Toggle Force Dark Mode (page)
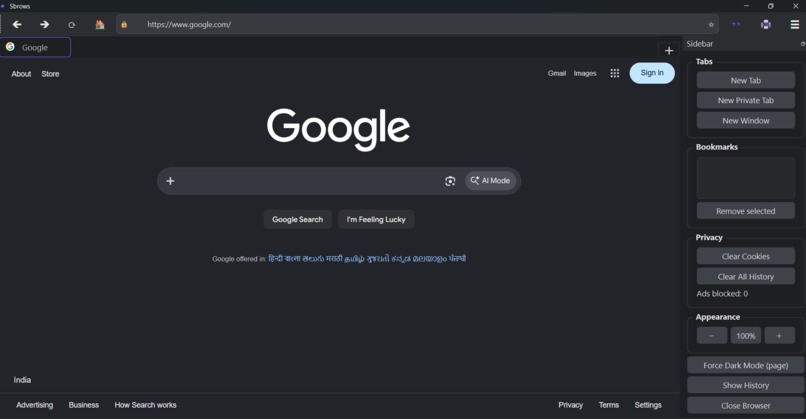The height and width of the screenshot is (419, 806). click(x=745, y=366)
